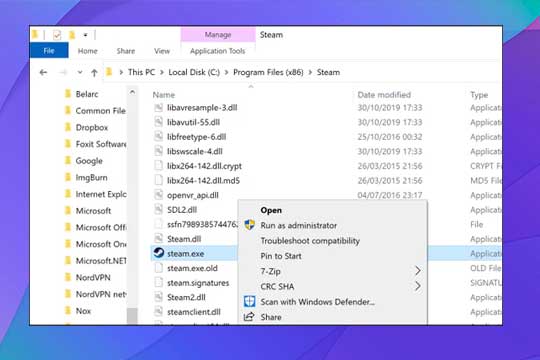Open the File ribbon tab

[x=49, y=51]
